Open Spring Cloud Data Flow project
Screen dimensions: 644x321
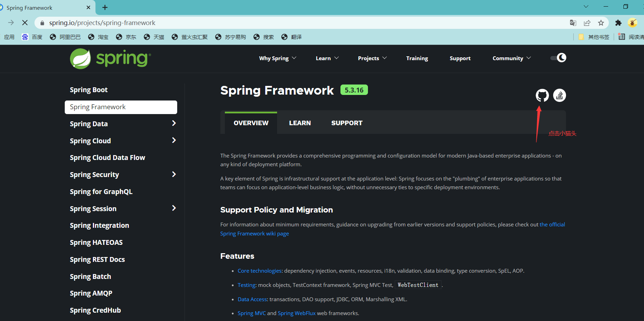click(107, 158)
